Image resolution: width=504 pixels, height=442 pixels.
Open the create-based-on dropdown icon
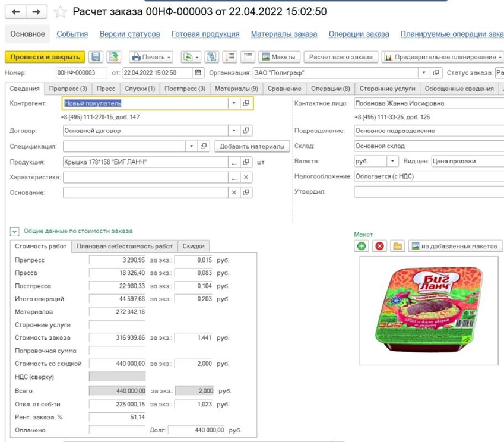[191, 57]
